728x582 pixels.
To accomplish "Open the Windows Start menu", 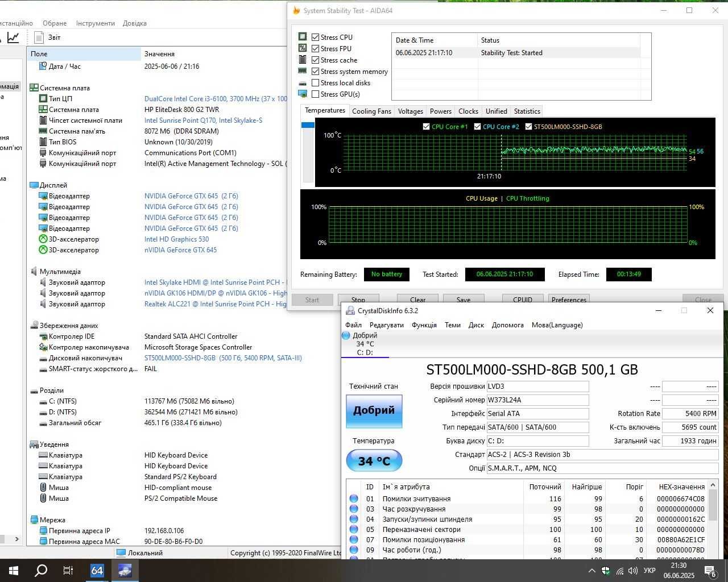I will pos(13,571).
